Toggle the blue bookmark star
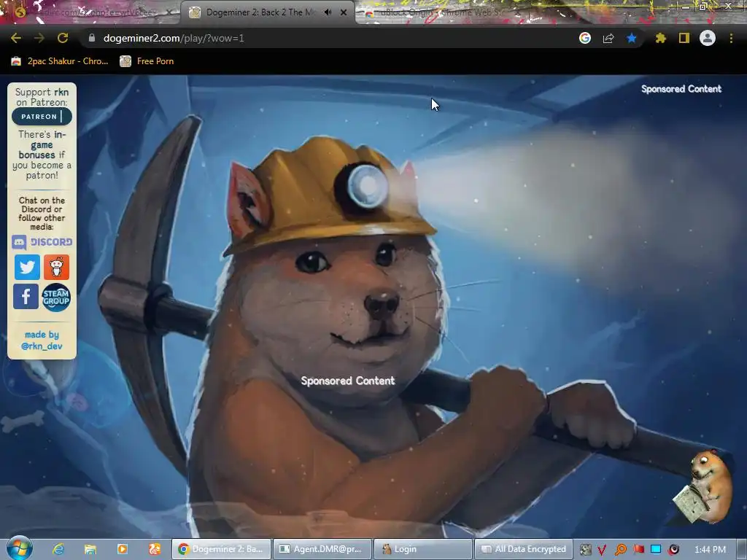Viewport: 747px width, 560px height. (632, 38)
